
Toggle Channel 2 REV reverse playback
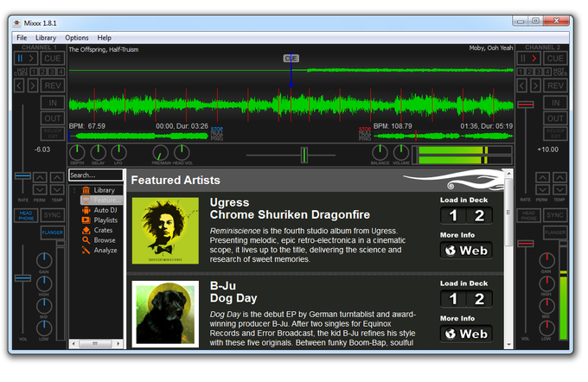pos(555,86)
